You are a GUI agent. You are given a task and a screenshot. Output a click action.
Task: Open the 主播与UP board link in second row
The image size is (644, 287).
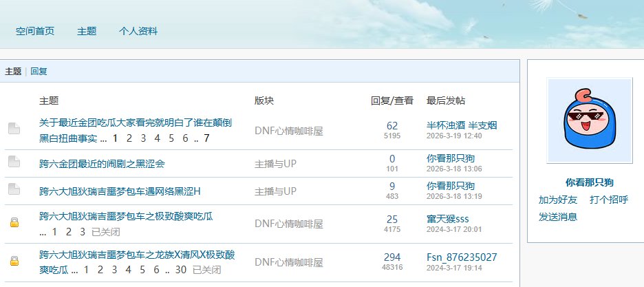(275, 164)
